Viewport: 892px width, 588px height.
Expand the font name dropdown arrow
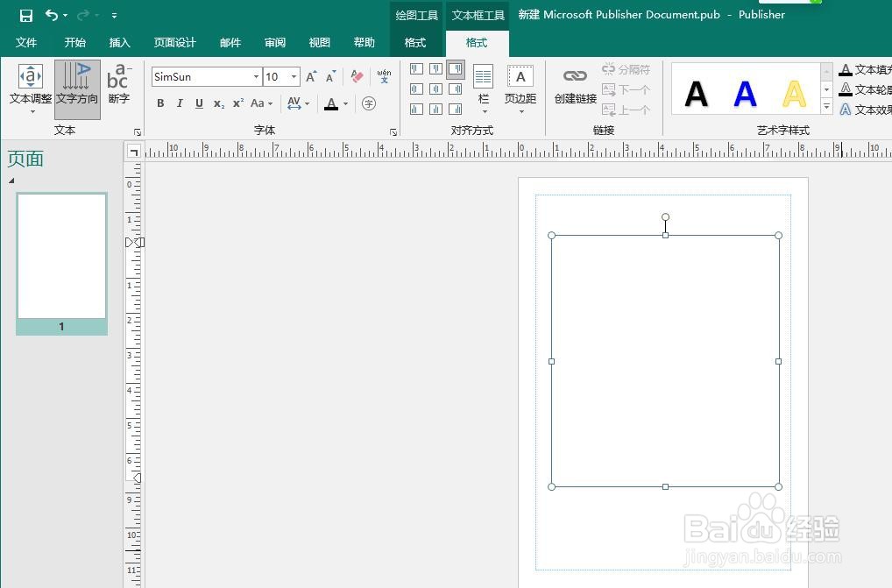tap(256, 77)
